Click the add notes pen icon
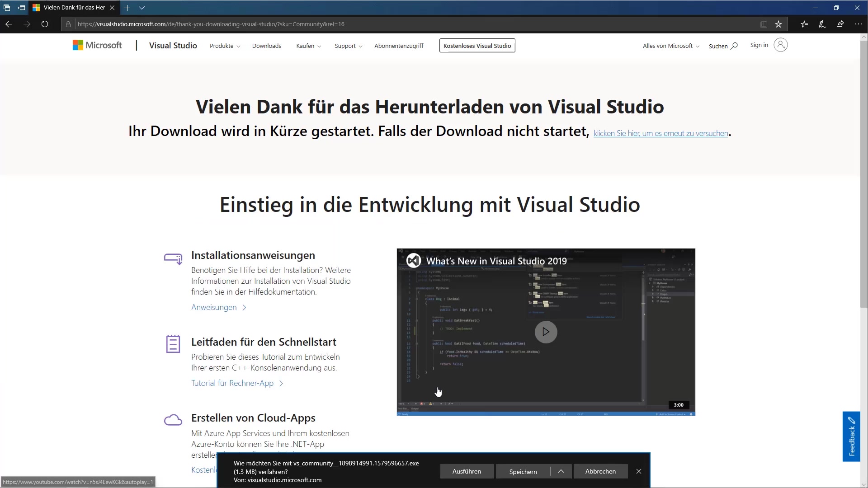This screenshot has height=488, width=868. tap(822, 24)
